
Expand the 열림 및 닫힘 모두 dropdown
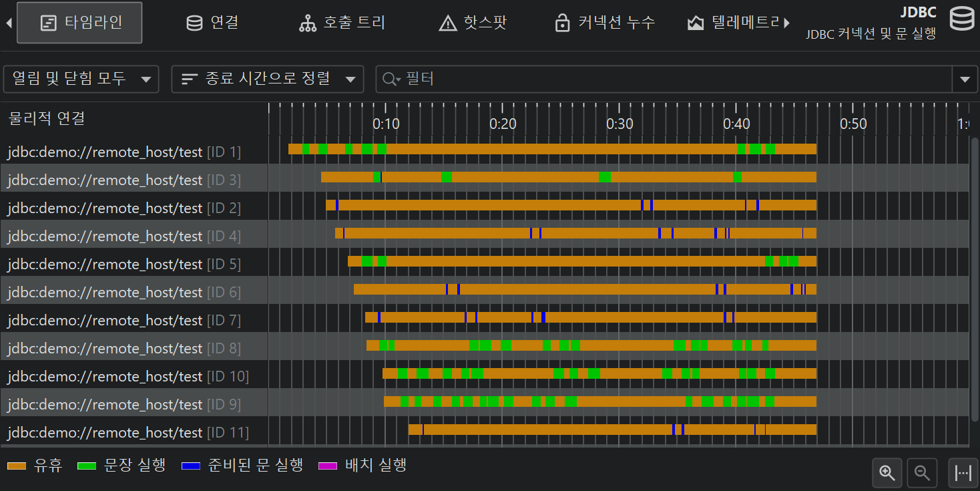pos(81,79)
